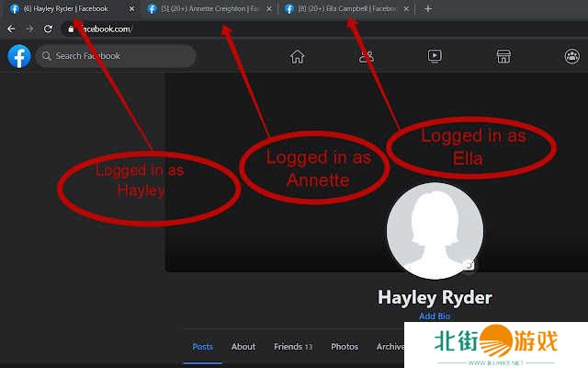Open the Friends 13 profile tab
Screen dimensions: 588x368
(x=293, y=347)
